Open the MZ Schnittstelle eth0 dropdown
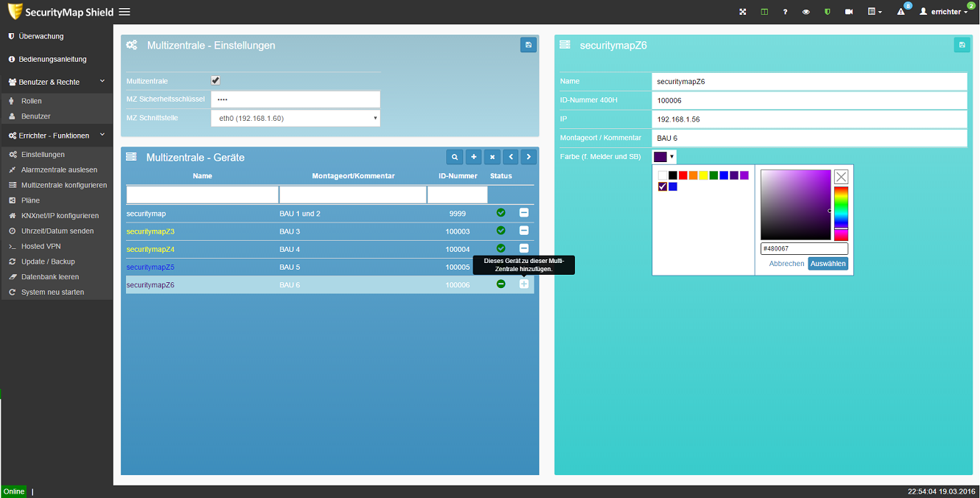The height and width of the screenshot is (498, 980). [x=295, y=118]
